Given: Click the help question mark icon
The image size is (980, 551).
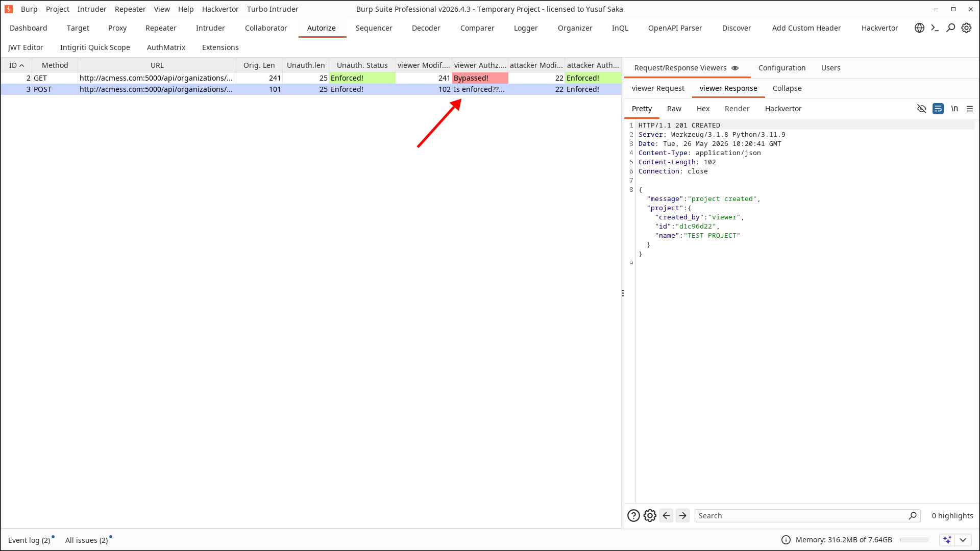Looking at the screenshot, I should (x=633, y=516).
